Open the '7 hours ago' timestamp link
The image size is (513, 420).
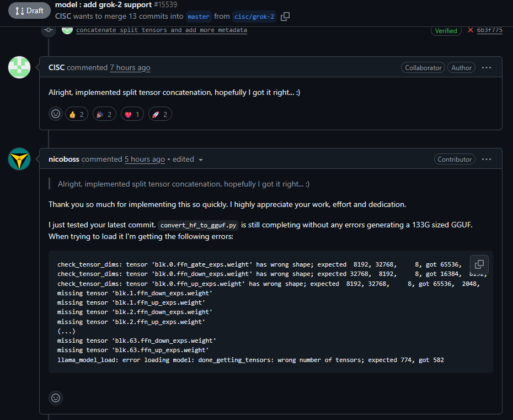click(x=130, y=67)
